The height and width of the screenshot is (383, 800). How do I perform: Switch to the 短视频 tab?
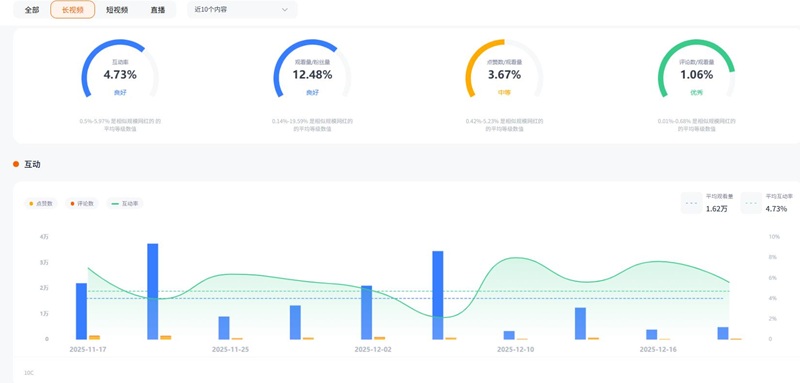click(x=117, y=10)
